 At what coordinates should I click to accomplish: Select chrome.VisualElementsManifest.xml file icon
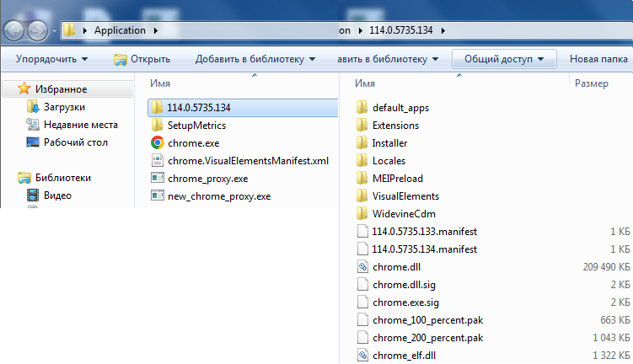[158, 161]
